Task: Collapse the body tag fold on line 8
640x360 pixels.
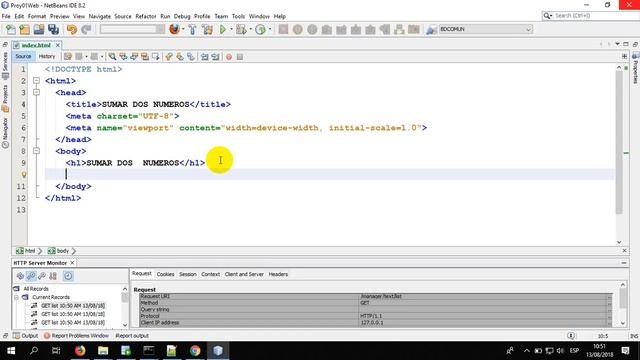Action: 36,151
